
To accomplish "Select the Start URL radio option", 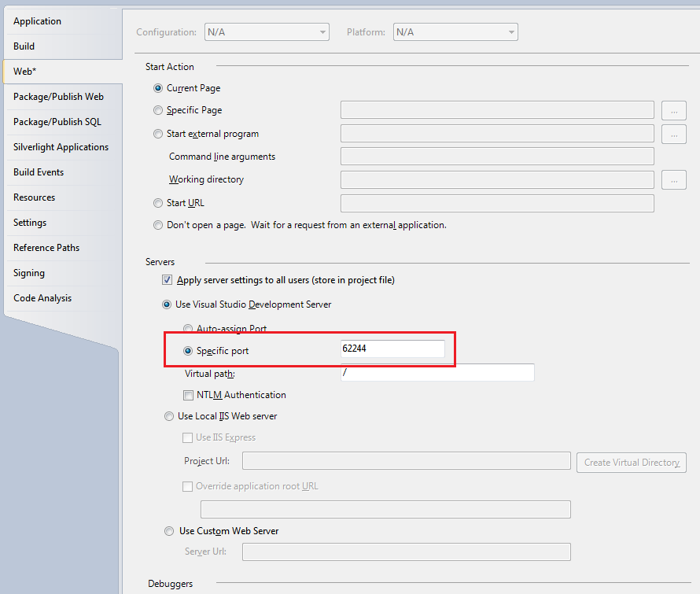I will [159, 204].
